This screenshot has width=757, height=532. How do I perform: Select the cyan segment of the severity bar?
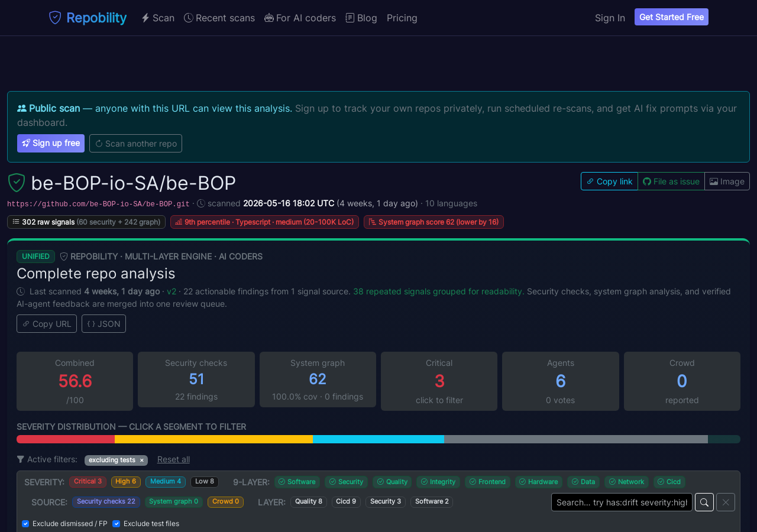click(378, 439)
